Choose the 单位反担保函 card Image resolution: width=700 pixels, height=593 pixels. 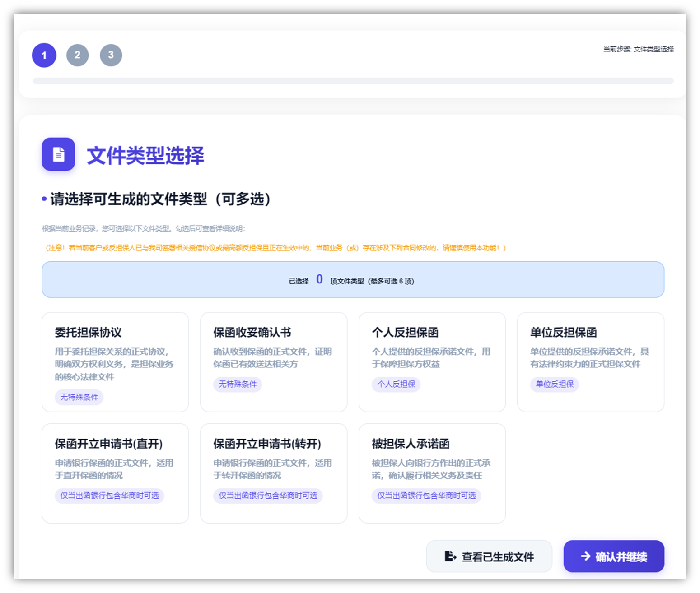tap(591, 361)
